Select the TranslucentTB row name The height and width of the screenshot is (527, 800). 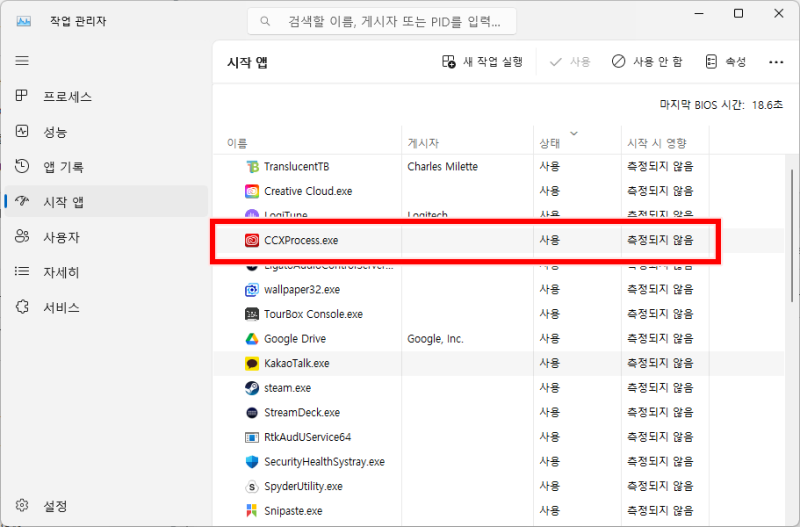[296, 167]
